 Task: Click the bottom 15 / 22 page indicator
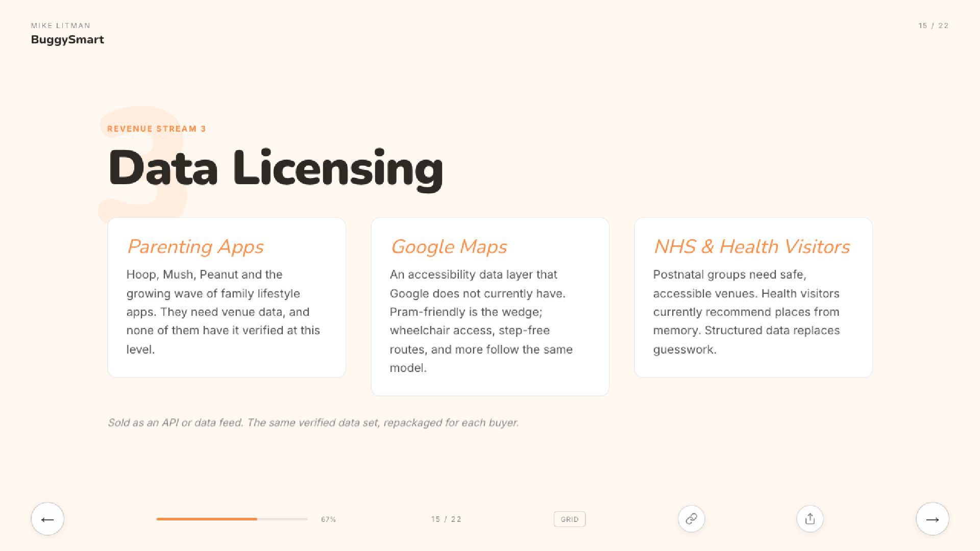pyautogui.click(x=446, y=519)
